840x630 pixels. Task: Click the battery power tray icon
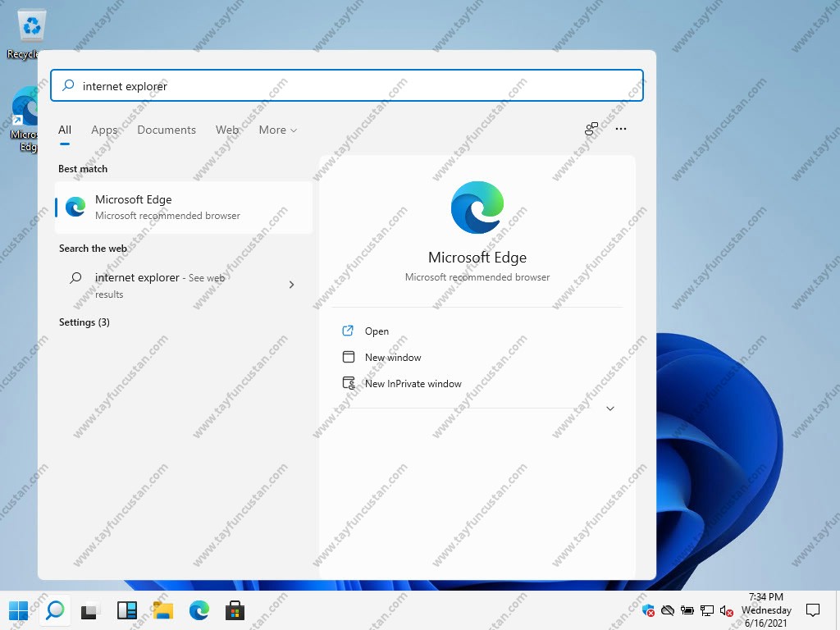[x=687, y=610]
